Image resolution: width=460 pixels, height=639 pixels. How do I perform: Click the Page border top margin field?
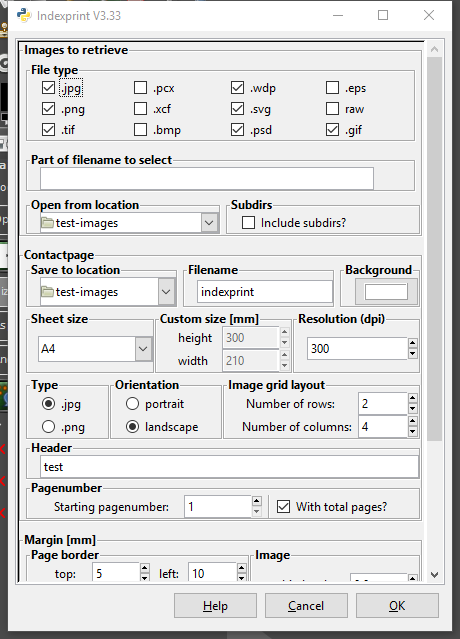tap(116, 573)
